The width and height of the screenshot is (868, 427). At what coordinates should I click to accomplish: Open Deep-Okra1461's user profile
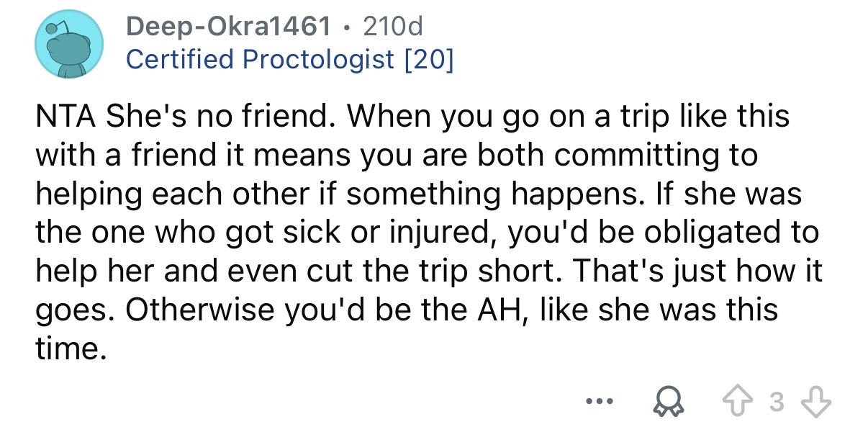pos(229,27)
